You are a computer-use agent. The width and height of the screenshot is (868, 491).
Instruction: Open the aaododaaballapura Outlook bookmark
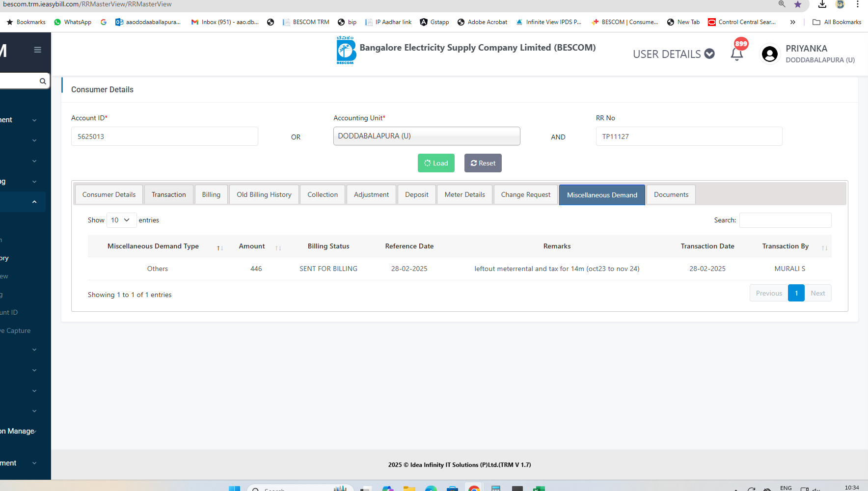148,22
